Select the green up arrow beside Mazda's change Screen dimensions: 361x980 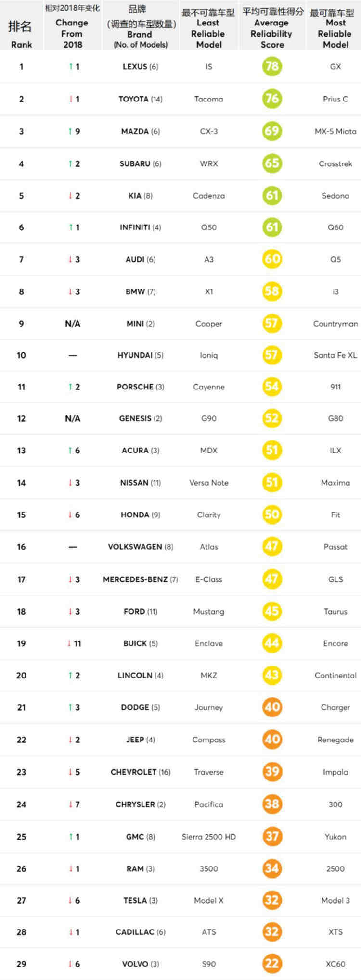click(x=70, y=131)
